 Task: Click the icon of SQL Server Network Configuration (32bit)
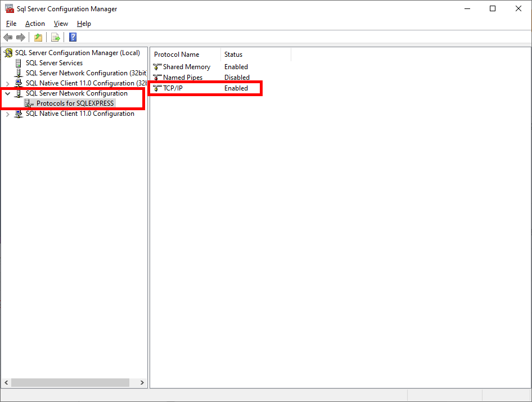point(19,73)
